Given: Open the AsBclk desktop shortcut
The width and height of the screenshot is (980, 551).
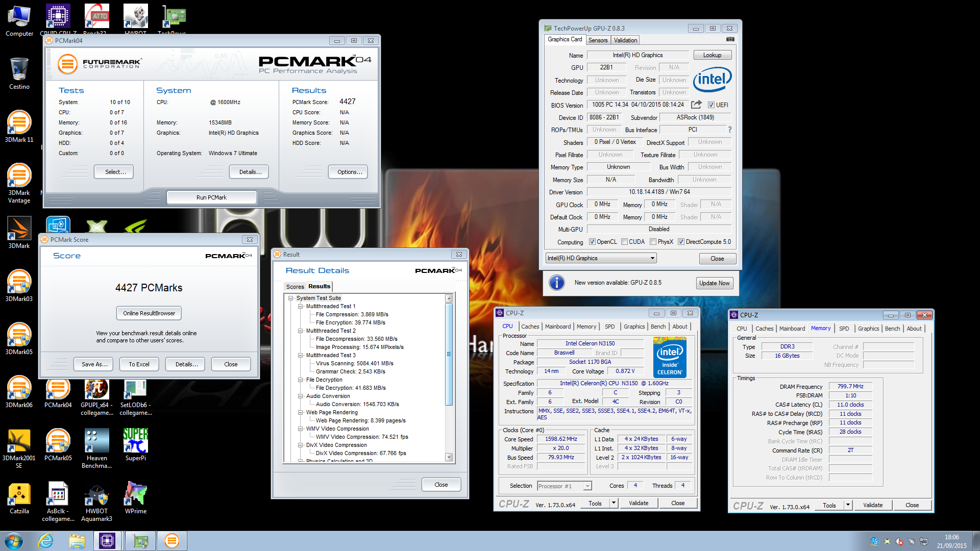Looking at the screenshot, I should [x=58, y=502].
